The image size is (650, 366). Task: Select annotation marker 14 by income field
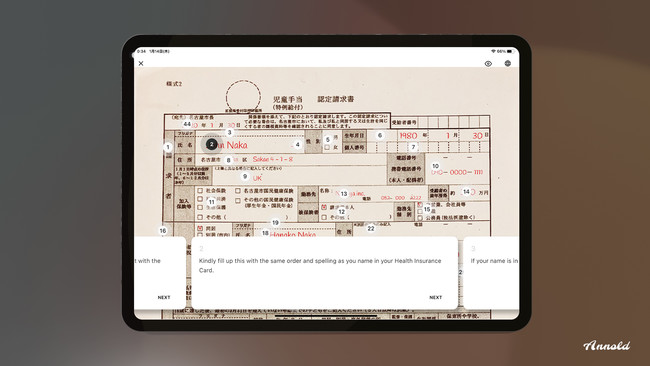tap(466, 191)
